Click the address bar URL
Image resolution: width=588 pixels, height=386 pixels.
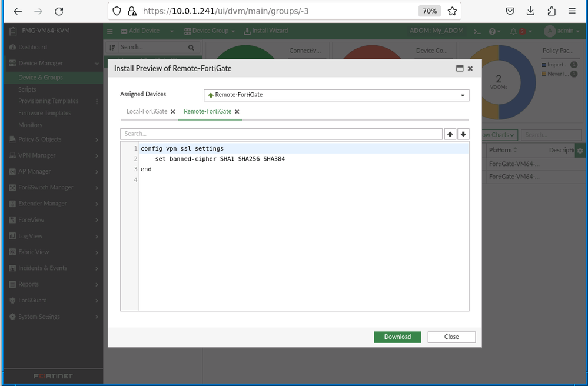(226, 11)
